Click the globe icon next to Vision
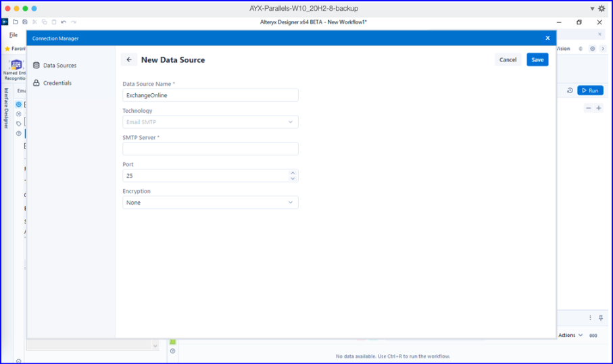The width and height of the screenshot is (613, 364). click(x=581, y=49)
